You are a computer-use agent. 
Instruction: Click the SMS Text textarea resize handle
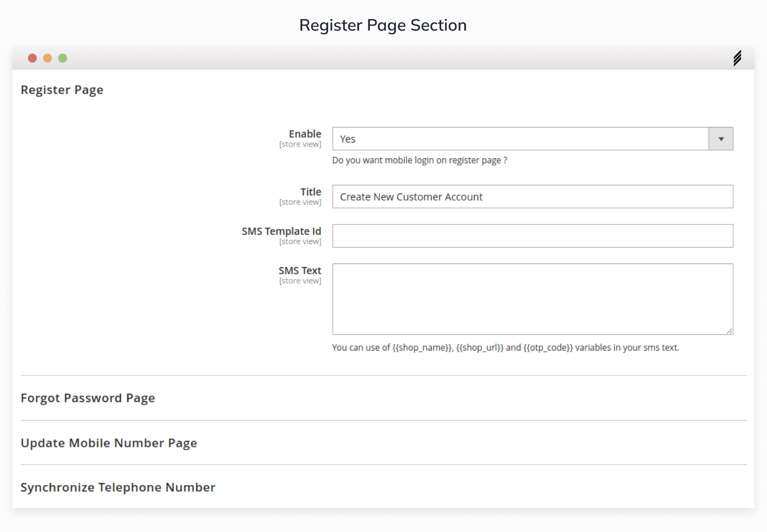(729, 331)
